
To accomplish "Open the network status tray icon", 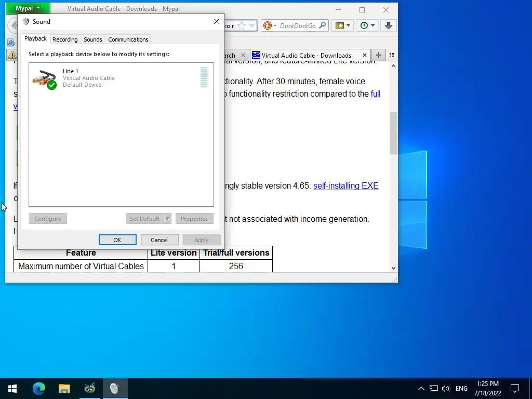I will coord(434,389).
